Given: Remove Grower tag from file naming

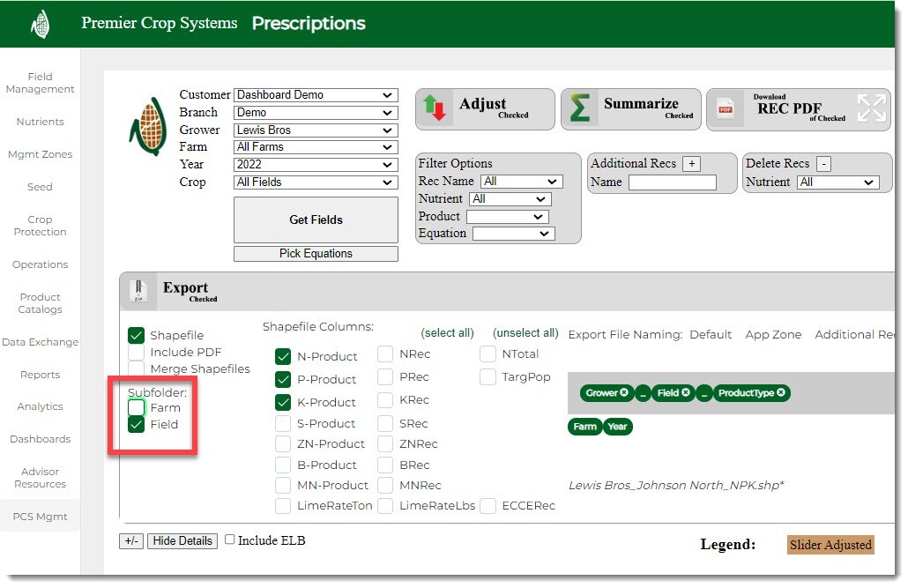Looking at the screenshot, I should tap(624, 393).
